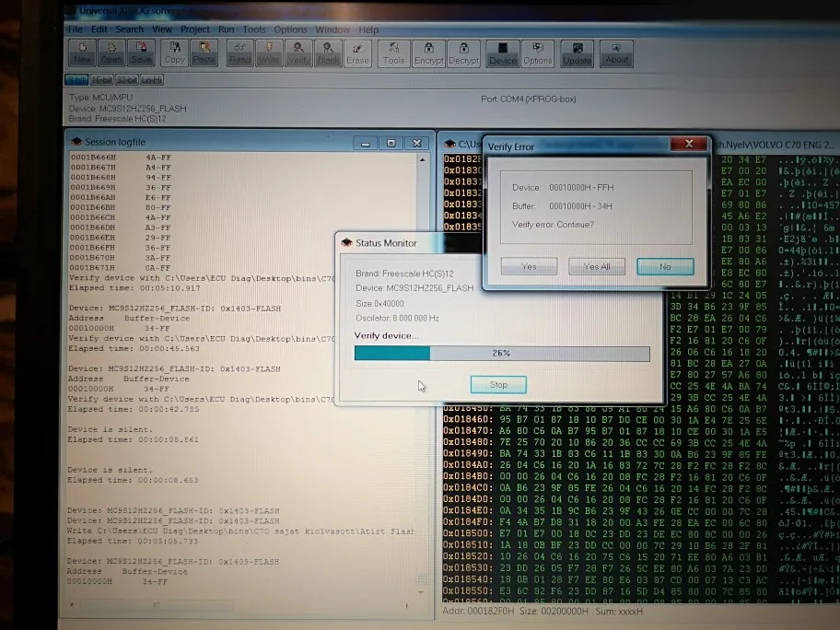Click the Write device toolbar icon
The image size is (840, 630).
coord(269,53)
